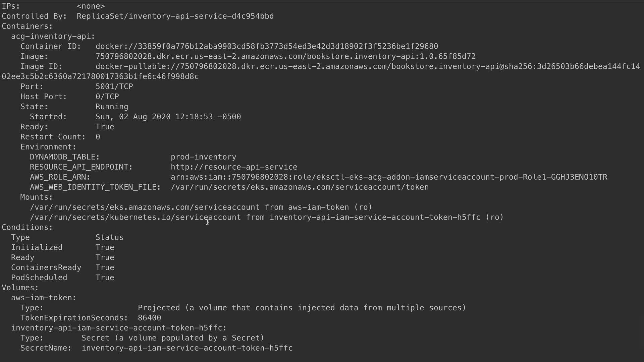Screen dimensions: 644x362
Task: Click the ReplicaSet inventory-api-service-d4c954bbd name
Action: click(x=175, y=16)
